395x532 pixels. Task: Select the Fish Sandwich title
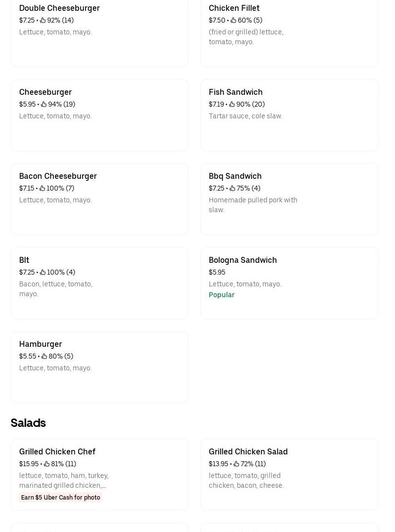[235, 92]
